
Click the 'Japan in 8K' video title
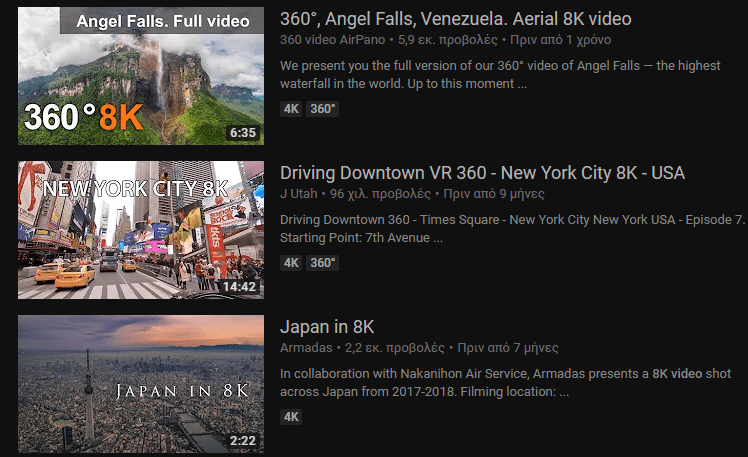(x=327, y=327)
